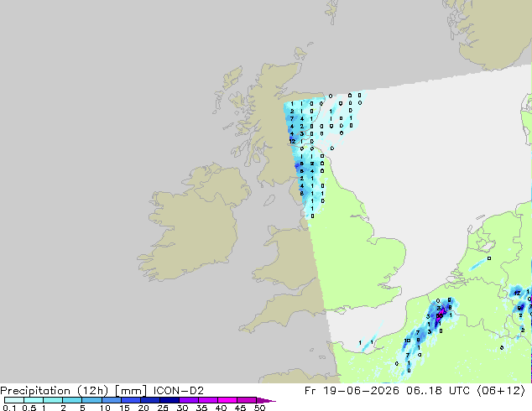Viewport: 532px width, 411px height.
Task: Click the "Fr" weekday abbreviation
Action: pos(310,391)
